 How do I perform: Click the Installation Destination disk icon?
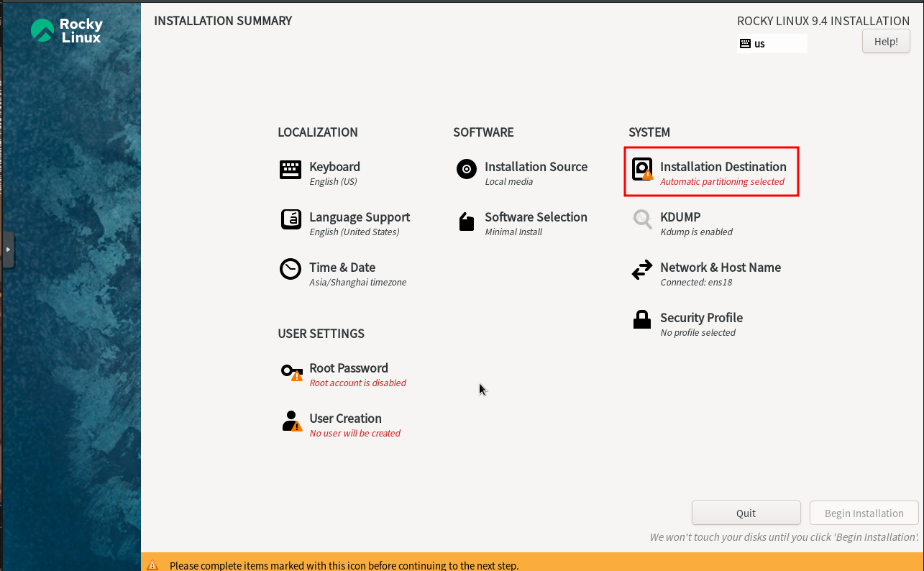tap(641, 170)
